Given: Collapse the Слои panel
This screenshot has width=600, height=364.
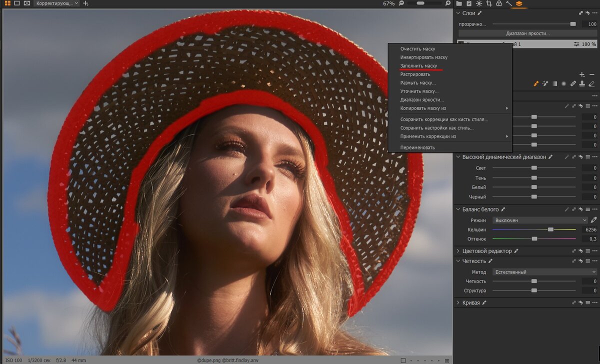Looking at the screenshot, I should pyautogui.click(x=458, y=13).
